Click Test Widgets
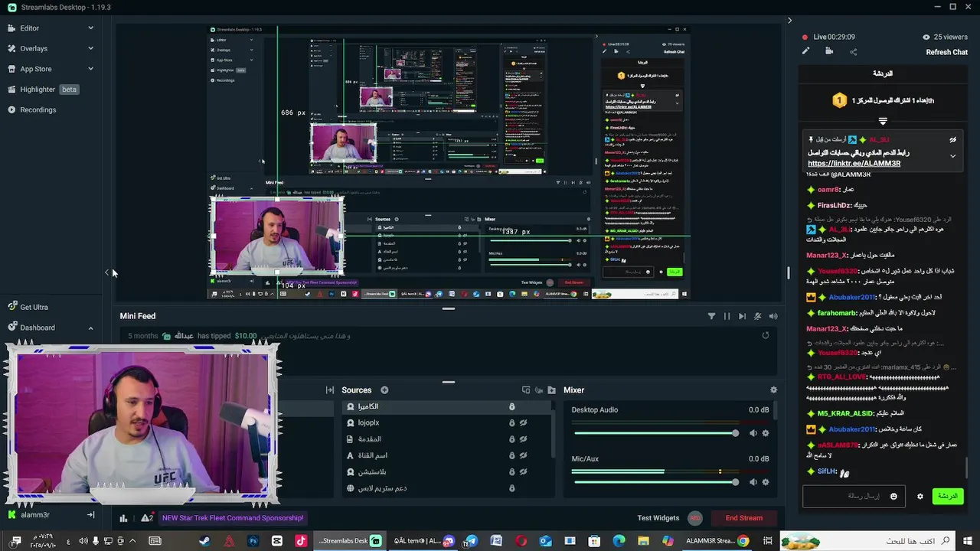This screenshot has height=551, width=980. tap(658, 518)
